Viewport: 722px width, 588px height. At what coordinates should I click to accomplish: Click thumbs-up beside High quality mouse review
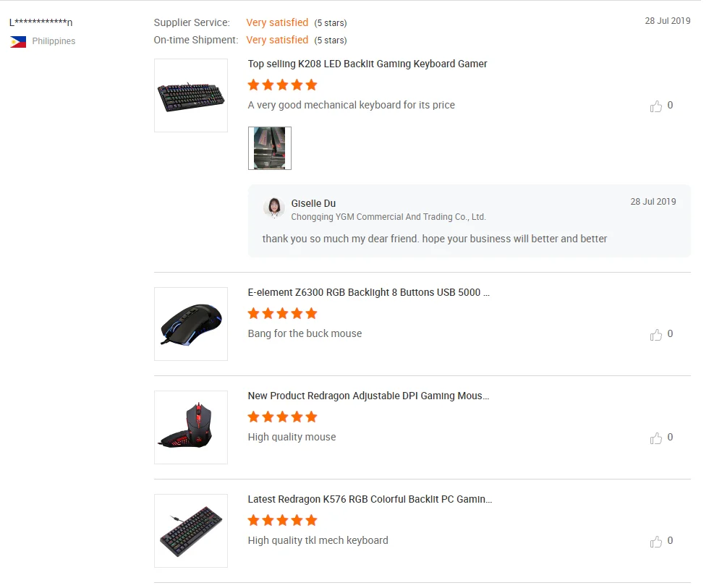click(x=656, y=438)
